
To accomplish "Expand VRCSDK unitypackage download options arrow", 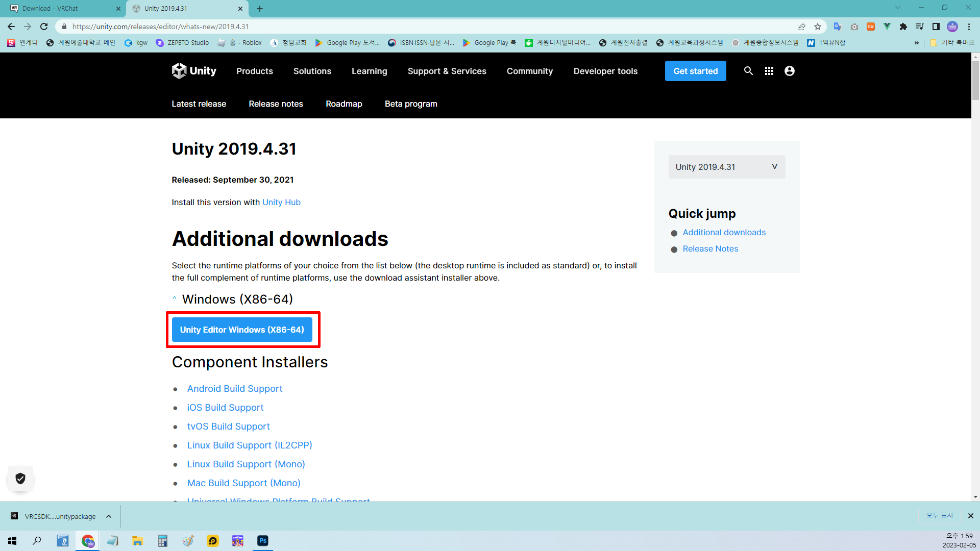I will pos(109,516).
